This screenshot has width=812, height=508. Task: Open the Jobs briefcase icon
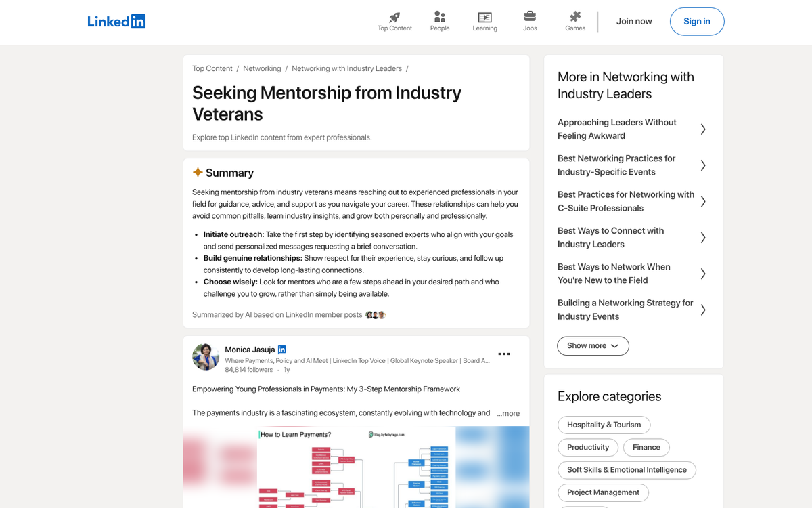pyautogui.click(x=530, y=16)
